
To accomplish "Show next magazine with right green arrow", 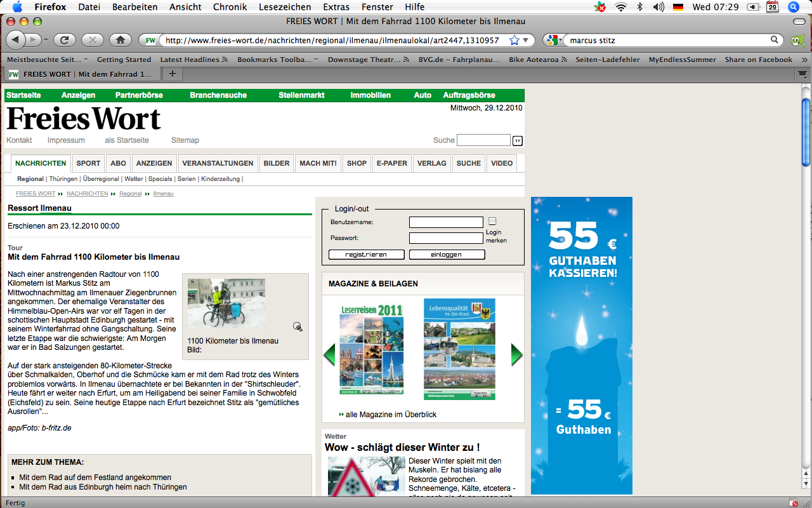I will click(516, 354).
